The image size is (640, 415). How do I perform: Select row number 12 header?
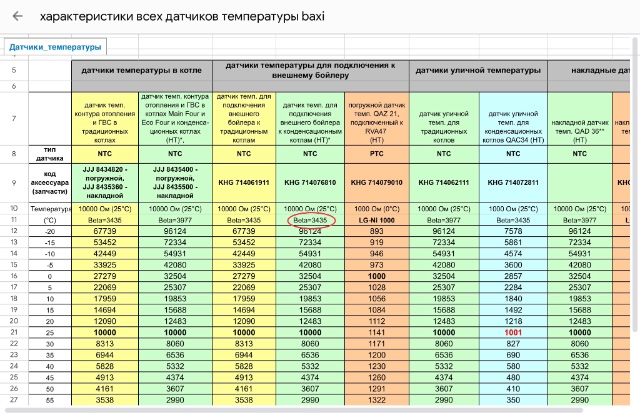point(14,231)
